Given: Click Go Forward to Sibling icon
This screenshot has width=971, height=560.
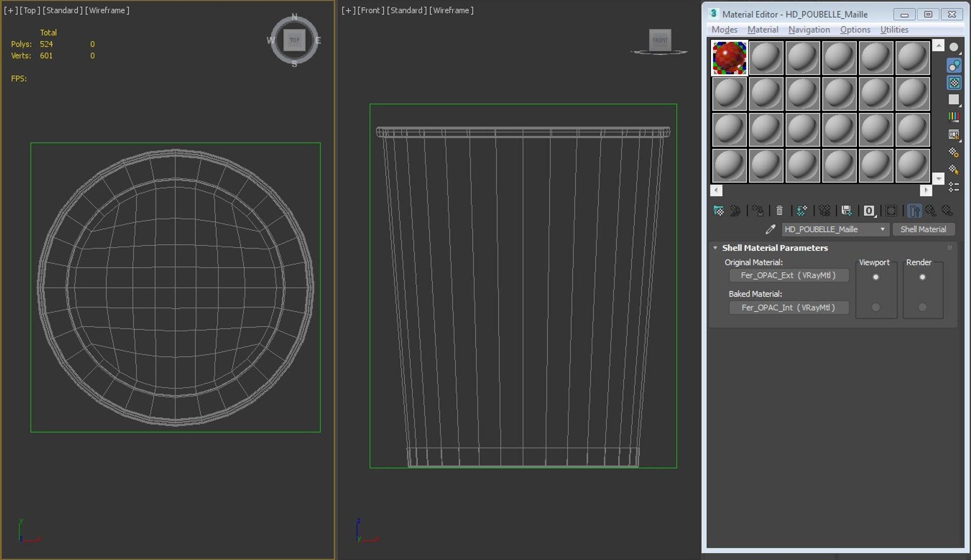Looking at the screenshot, I should (947, 211).
